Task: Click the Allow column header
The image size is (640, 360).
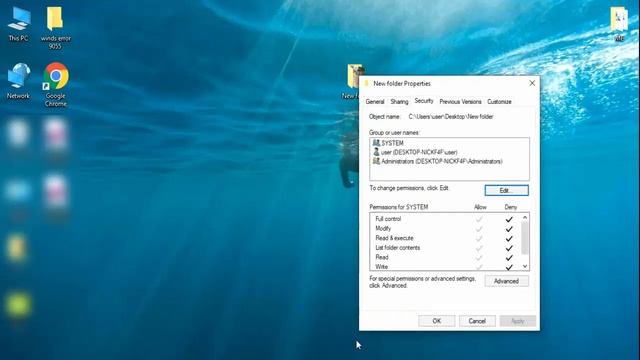Action: tap(480, 207)
